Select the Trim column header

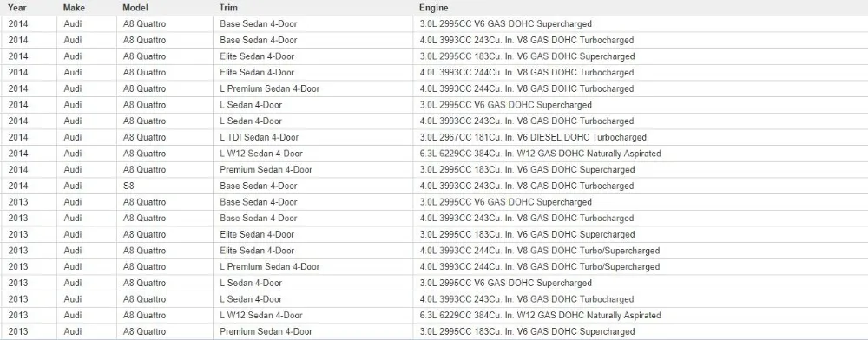tap(228, 8)
